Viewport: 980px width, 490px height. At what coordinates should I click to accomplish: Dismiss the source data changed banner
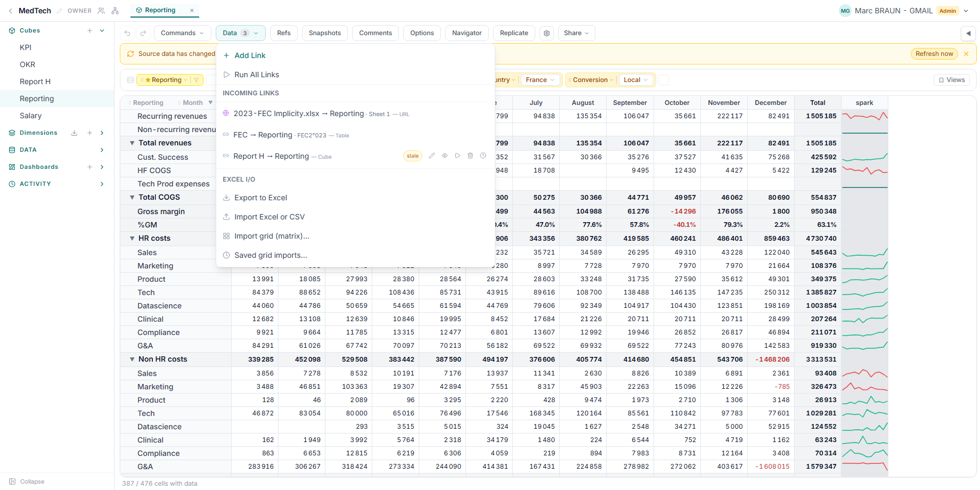(966, 54)
